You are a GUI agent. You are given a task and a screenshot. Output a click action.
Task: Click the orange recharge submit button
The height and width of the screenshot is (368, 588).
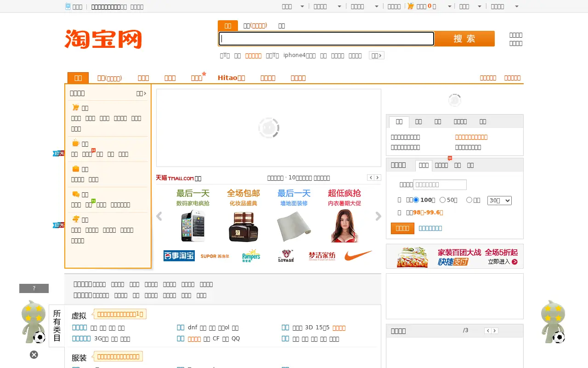point(402,228)
